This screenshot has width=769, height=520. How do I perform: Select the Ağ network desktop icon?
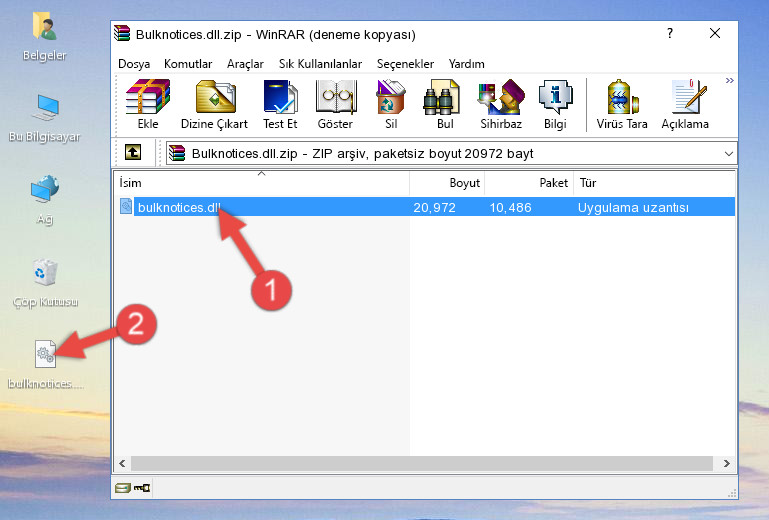coord(45,200)
